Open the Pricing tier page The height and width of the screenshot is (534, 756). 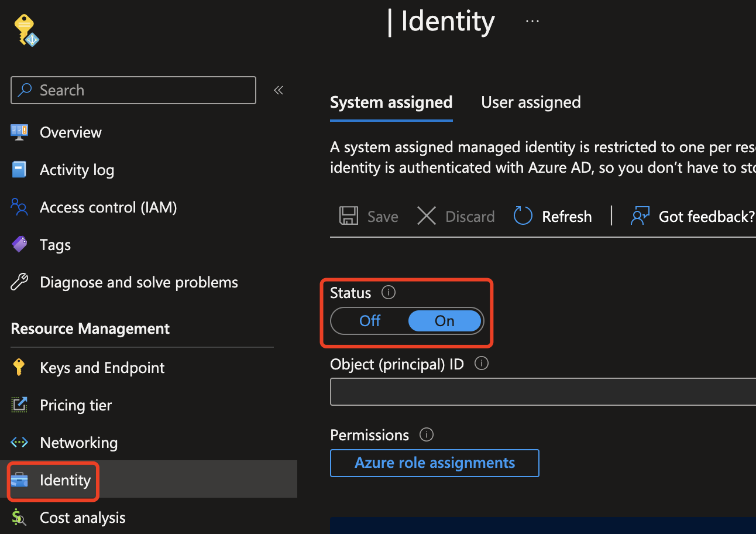click(75, 405)
